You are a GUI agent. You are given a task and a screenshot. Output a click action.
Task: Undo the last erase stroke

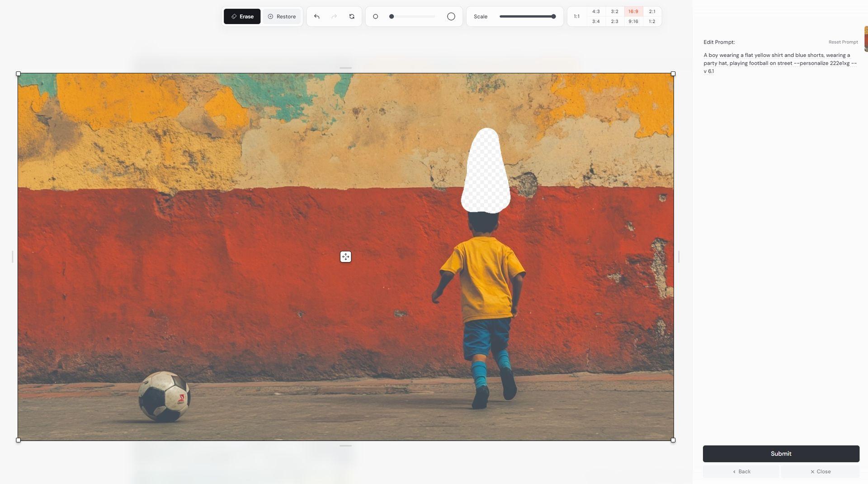(x=316, y=17)
